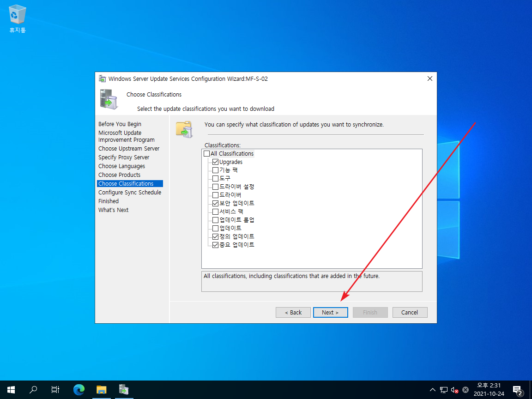Click the 'Classifications:' list label
The width and height of the screenshot is (532, 399).
[223, 145]
